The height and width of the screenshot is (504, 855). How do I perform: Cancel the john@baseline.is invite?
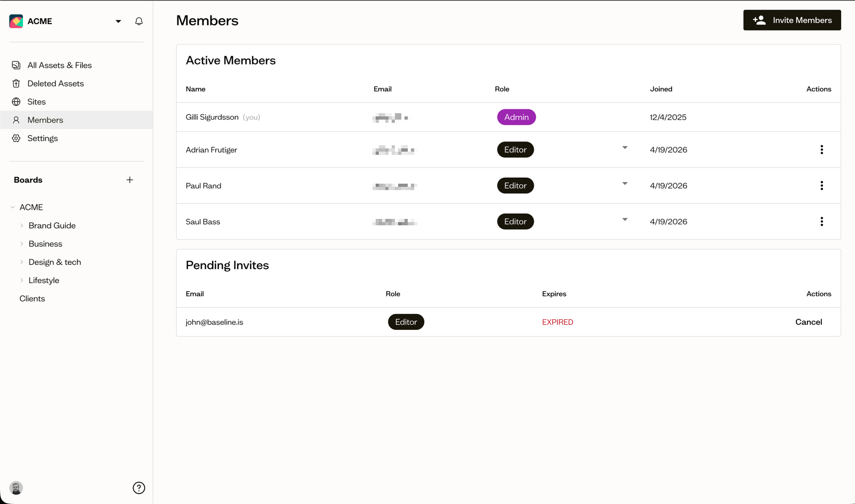click(809, 322)
